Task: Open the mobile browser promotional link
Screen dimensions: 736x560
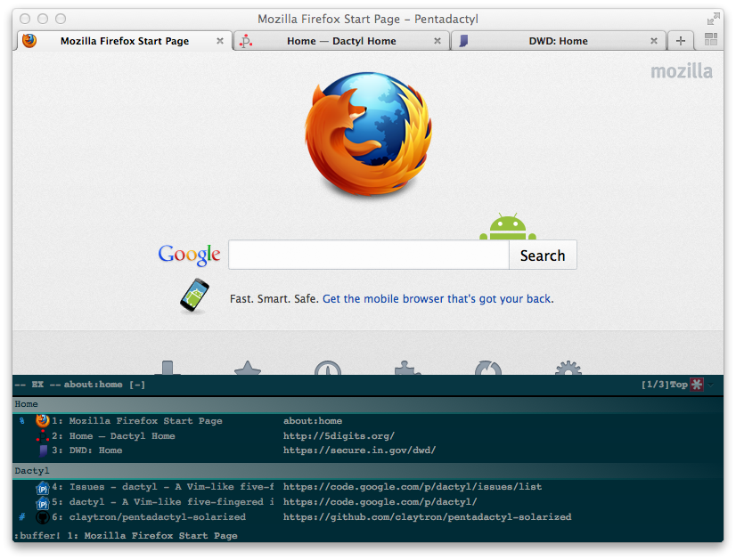Action: pos(438,299)
